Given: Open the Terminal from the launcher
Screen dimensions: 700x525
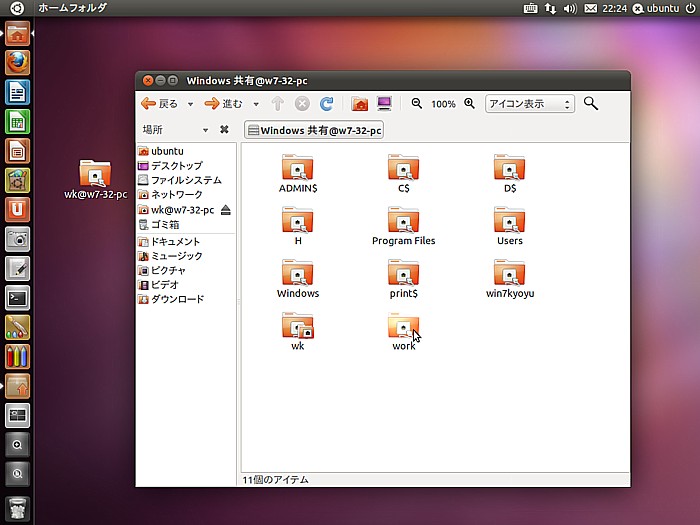Looking at the screenshot, I should point(17,298).
